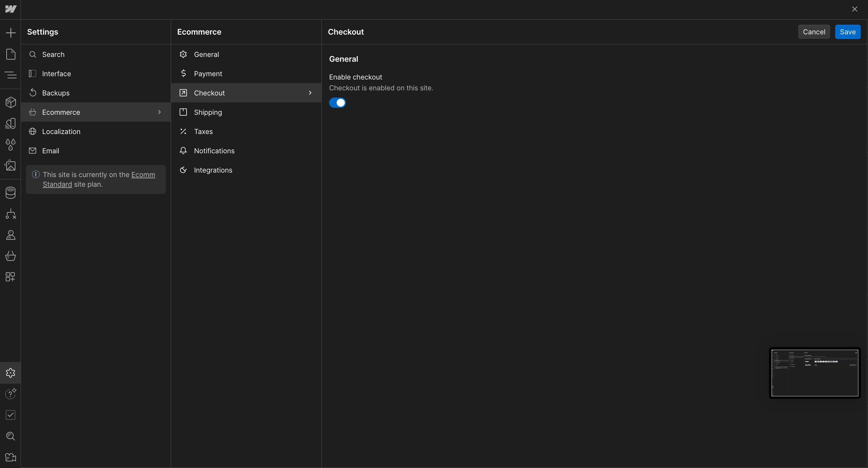868x468 pixels.
Task: Open Localization settings
Action: (61, 132)
